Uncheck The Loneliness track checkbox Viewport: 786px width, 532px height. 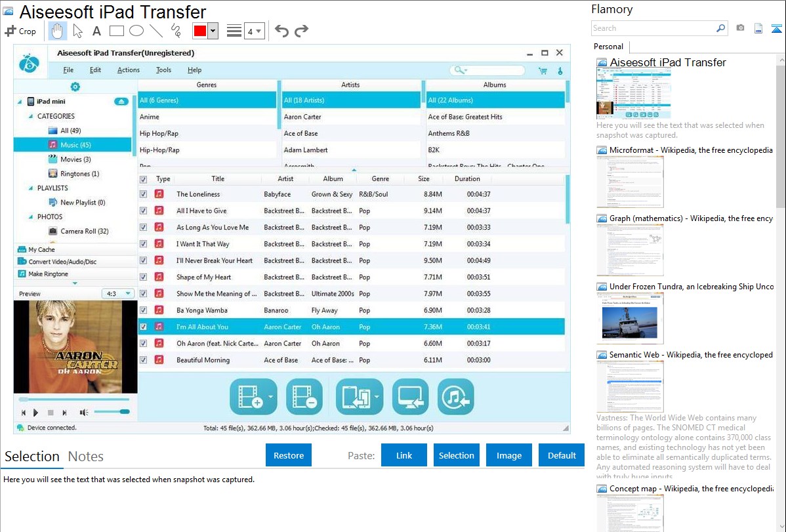144,194
